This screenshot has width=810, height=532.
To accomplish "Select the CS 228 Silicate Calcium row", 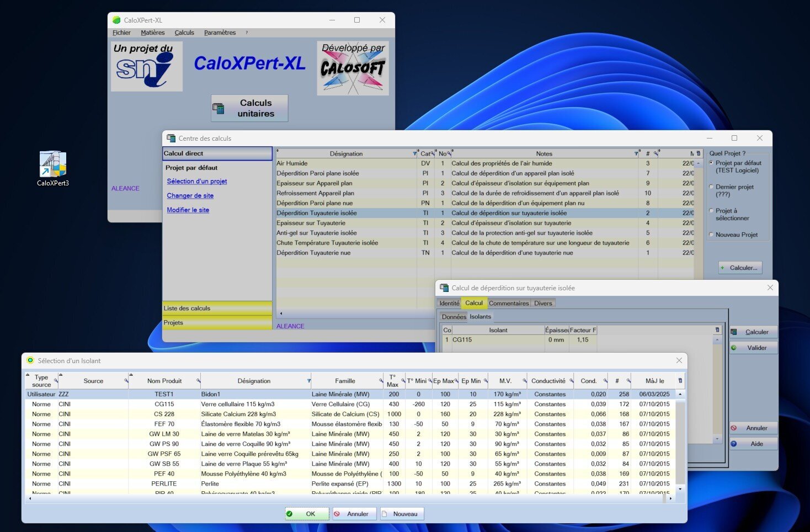I will click(x=351, y=414).
